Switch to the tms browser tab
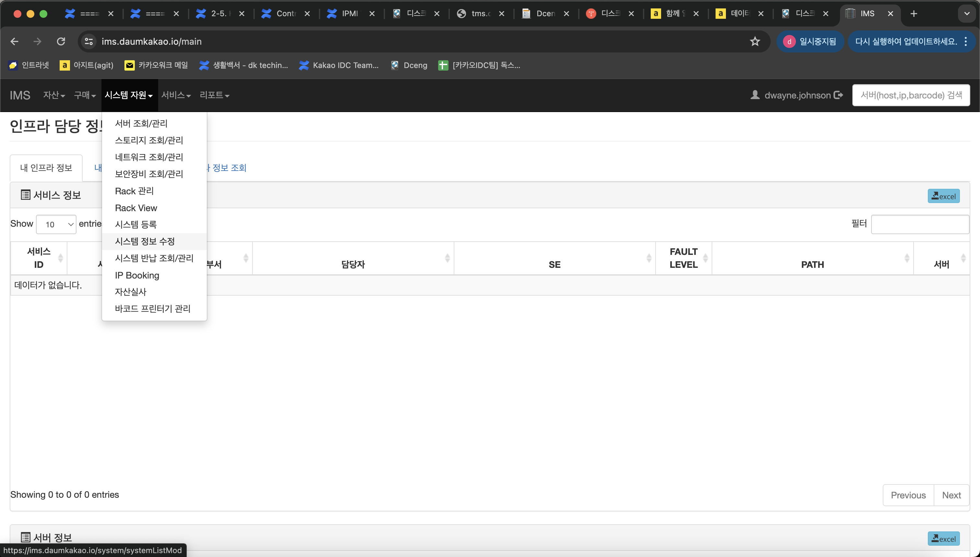The image size is (980, 557). point(481,14)
